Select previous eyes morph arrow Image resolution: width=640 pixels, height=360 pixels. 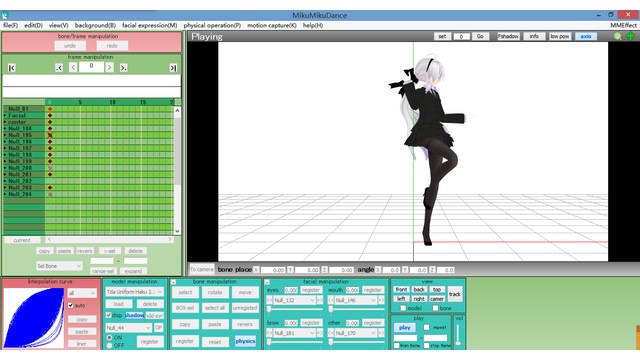pos(269,300)
